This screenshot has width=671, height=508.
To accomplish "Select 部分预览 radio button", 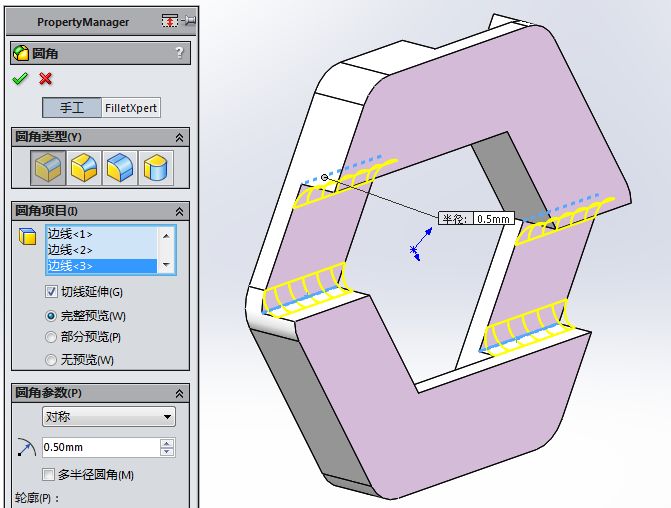I will pyautogui.click(x=51, y=337).
